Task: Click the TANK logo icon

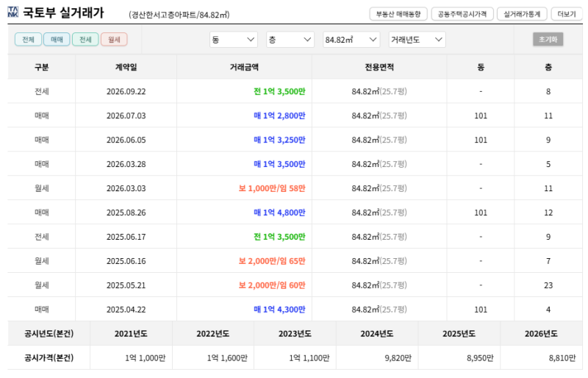Action: (x=12, y=12)
